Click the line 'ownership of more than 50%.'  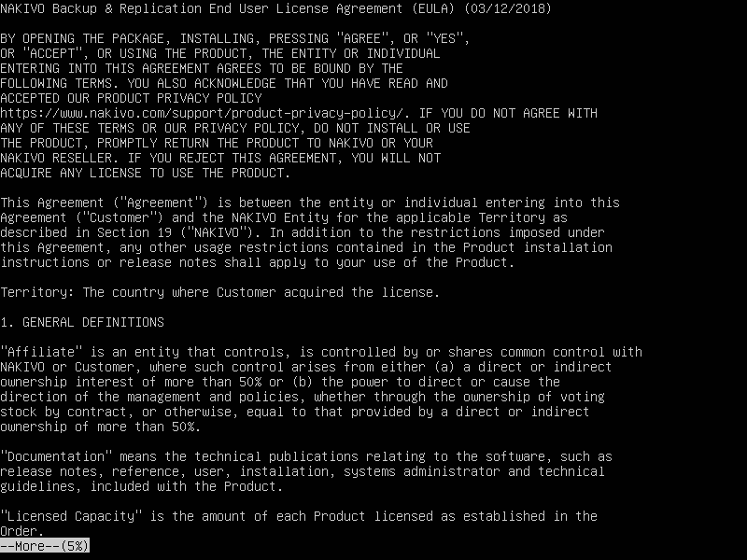pos(101,427)
